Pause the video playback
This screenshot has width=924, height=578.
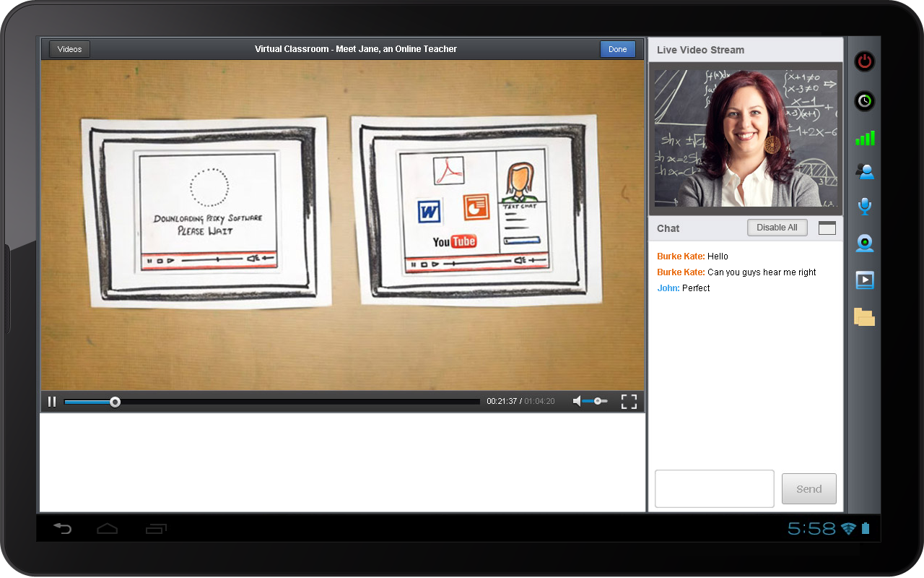pos(52,402)
